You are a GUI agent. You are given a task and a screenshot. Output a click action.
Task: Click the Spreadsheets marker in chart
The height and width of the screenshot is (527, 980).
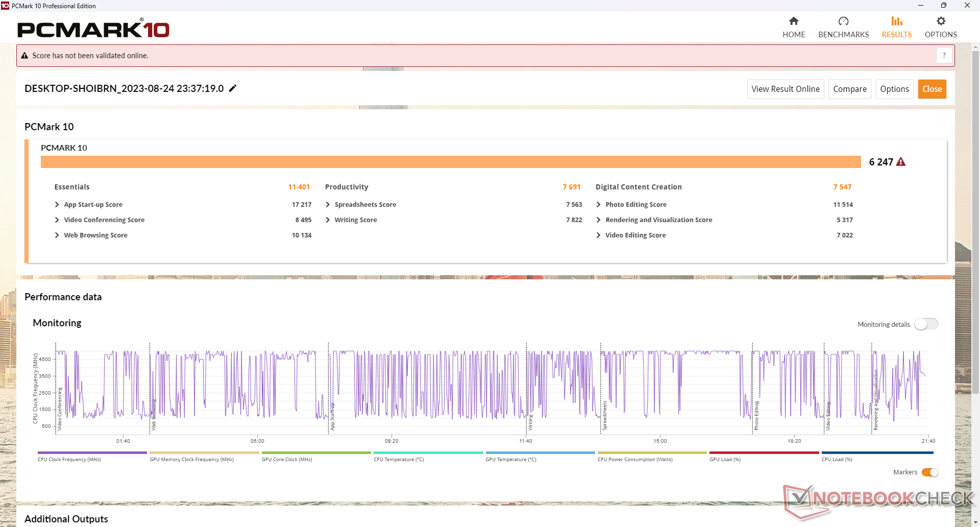tap(604, 415)
